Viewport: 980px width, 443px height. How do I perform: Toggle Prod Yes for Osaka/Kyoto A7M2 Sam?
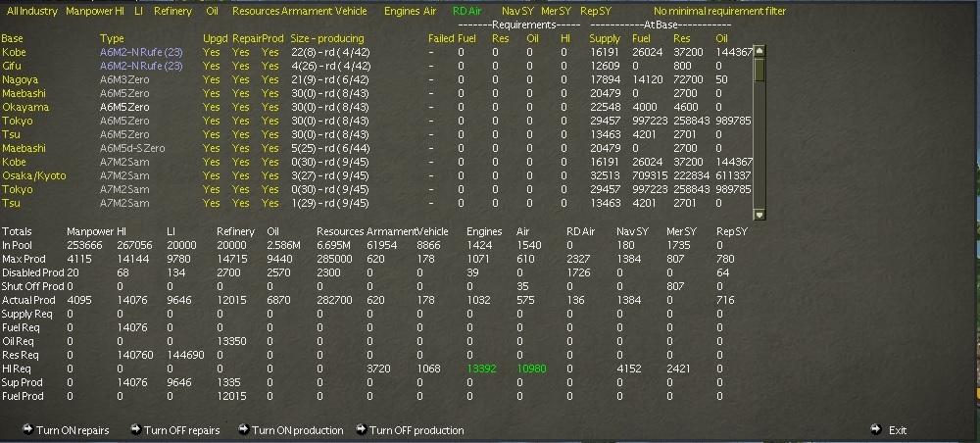tap(270, 176)
